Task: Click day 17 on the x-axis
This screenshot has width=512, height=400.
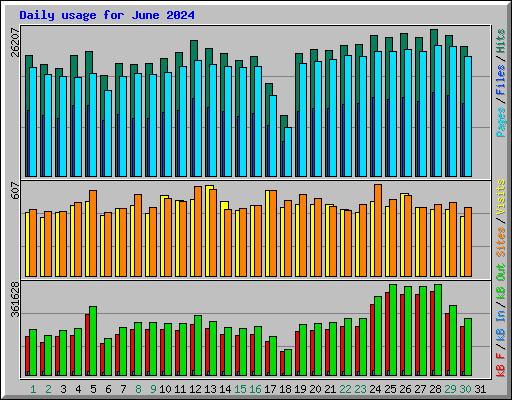Action: tap(270, 389)
